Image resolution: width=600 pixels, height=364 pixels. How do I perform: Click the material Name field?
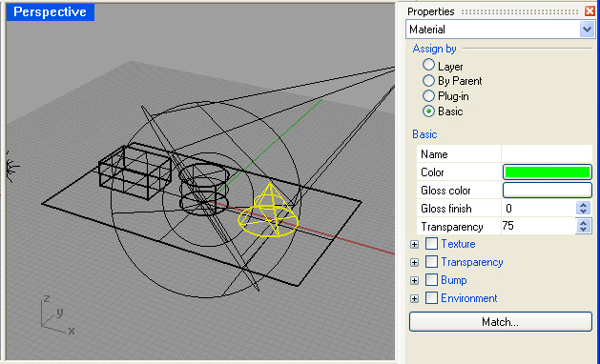tap(547, 154)
